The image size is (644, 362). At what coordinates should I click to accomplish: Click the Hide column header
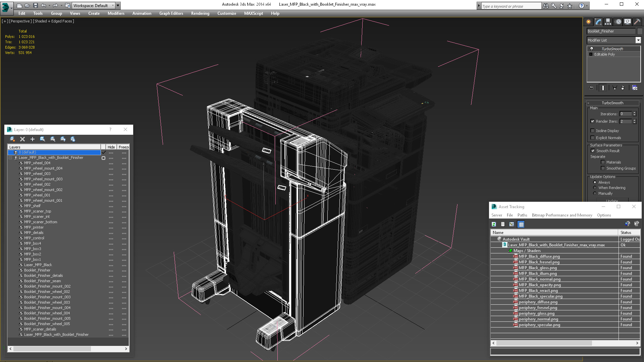111,147
